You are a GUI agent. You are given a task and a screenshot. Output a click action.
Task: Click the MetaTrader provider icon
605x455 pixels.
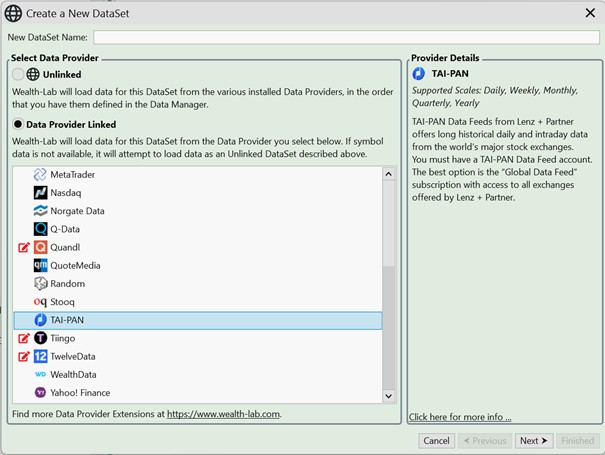[x=41, y=175]
